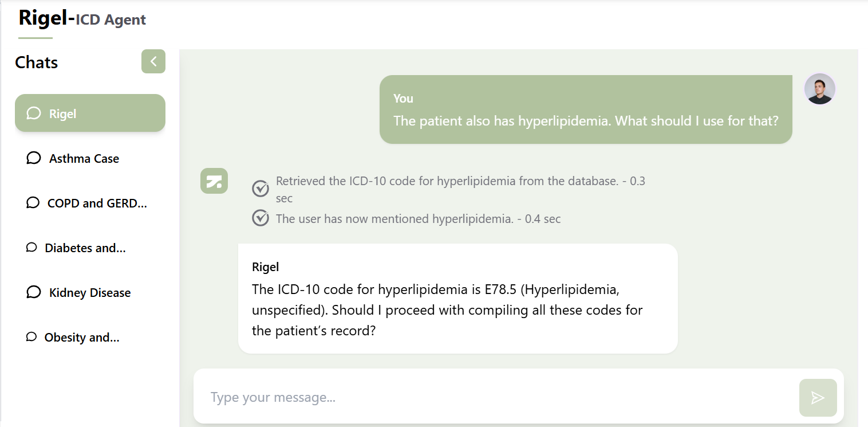Click Rigel's reply bubble about E78.5 code

coord(458,299)
